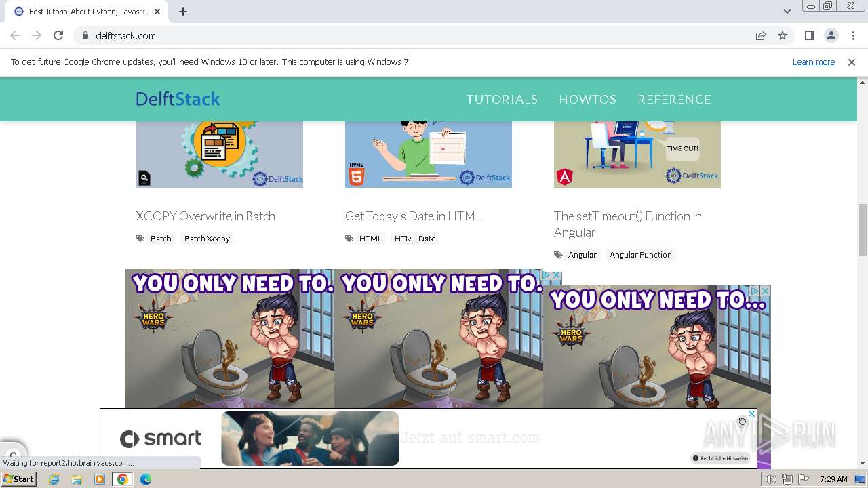Close the Best Tutorial About Python tab
The image size is (868, 488).
157,12
